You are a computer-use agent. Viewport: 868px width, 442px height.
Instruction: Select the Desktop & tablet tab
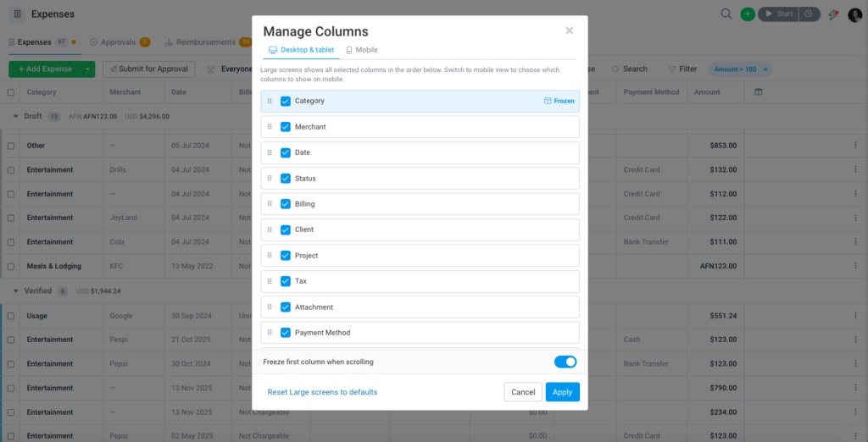coord(301,50)
